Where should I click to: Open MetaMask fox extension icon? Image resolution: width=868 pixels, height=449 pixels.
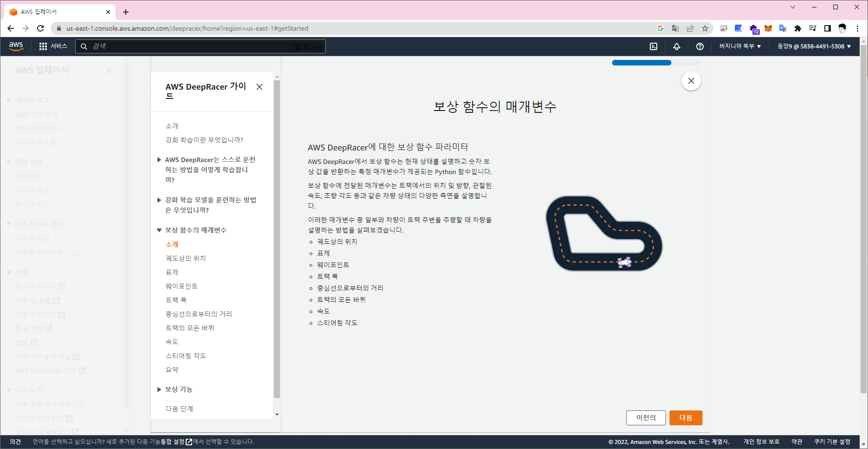[x=768, y=28]
